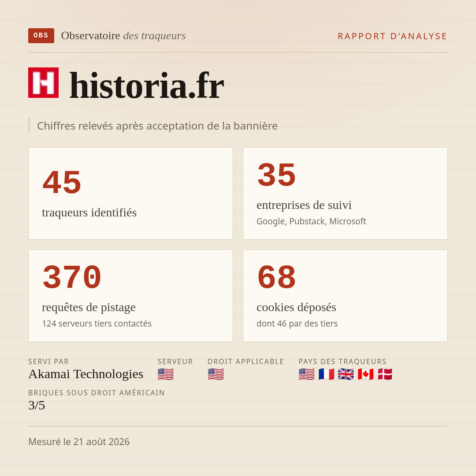This screenshot has width=476, height=476.
Task: Click the red OBS badge logo
Action: (41, 36)
